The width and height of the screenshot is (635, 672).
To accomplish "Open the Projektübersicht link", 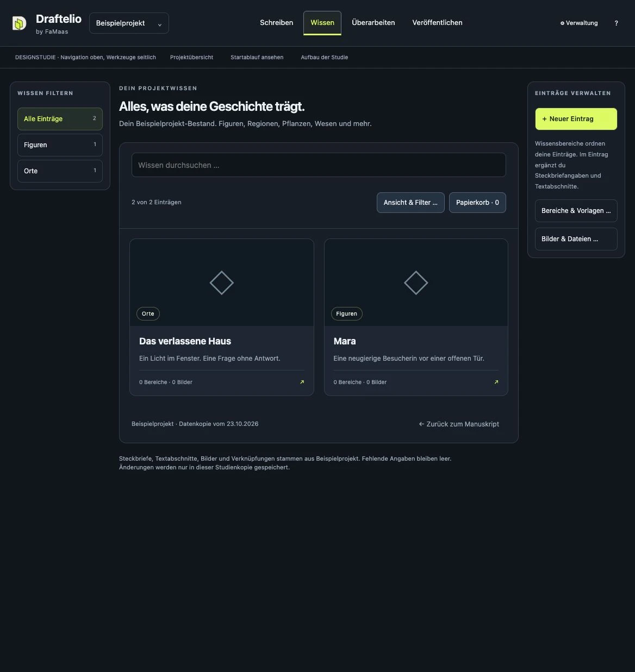I will pos(191,57).
